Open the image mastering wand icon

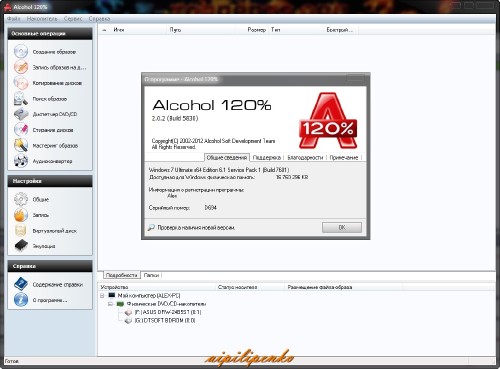click(21, 146)
